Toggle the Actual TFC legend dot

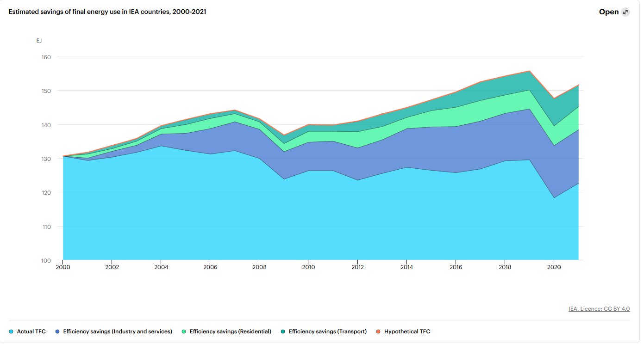coord(11,332)
